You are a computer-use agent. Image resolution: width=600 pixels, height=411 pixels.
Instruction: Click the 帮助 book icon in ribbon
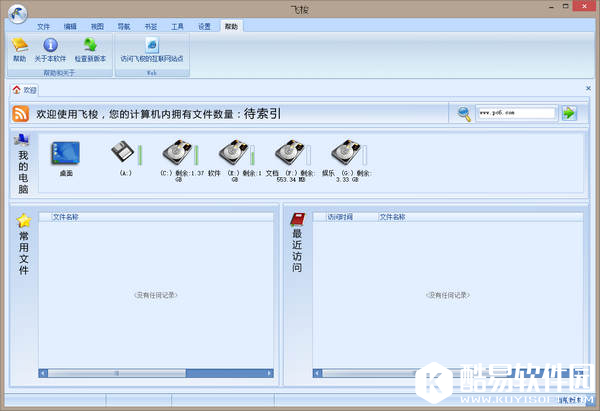click(x=19, y=45)
